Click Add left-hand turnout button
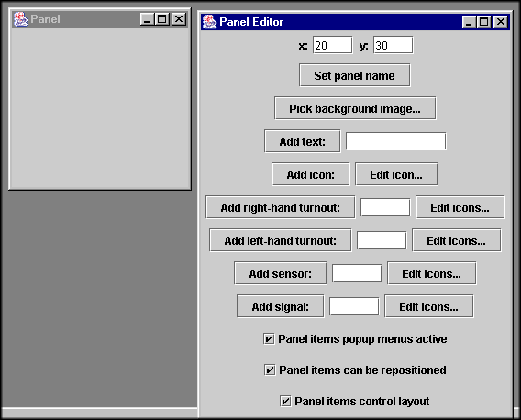This screenshot has height=420, width=521. 280,240
